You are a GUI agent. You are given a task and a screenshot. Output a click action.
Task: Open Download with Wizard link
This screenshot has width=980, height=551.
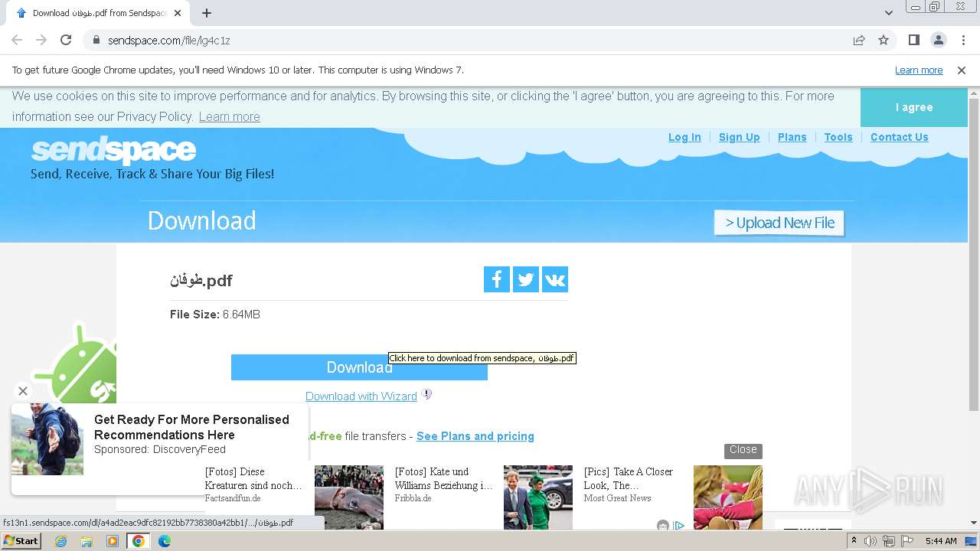[x=361, y=396]
